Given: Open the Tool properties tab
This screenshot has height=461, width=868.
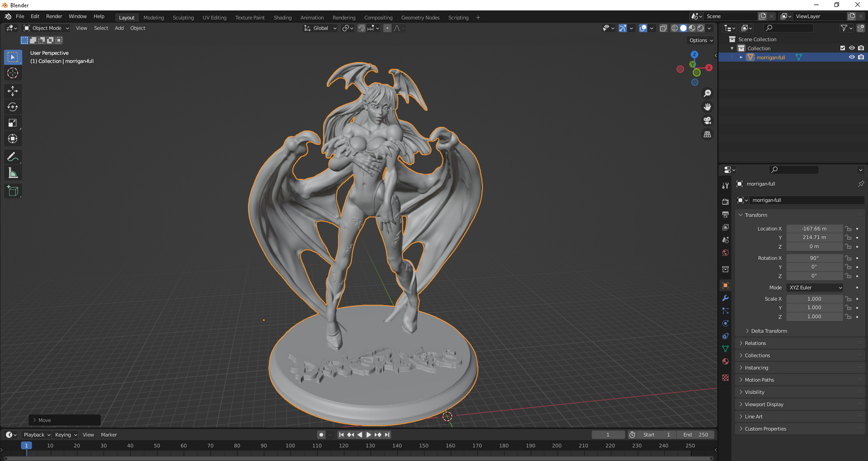Looking at the screenshot, I should 725,185.
